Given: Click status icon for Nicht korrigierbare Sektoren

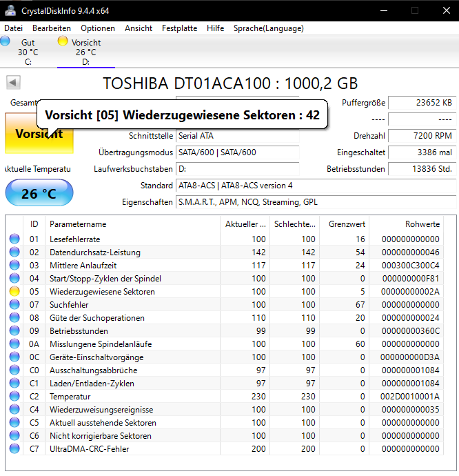Looking at the screenshot, I should point(14,435).
